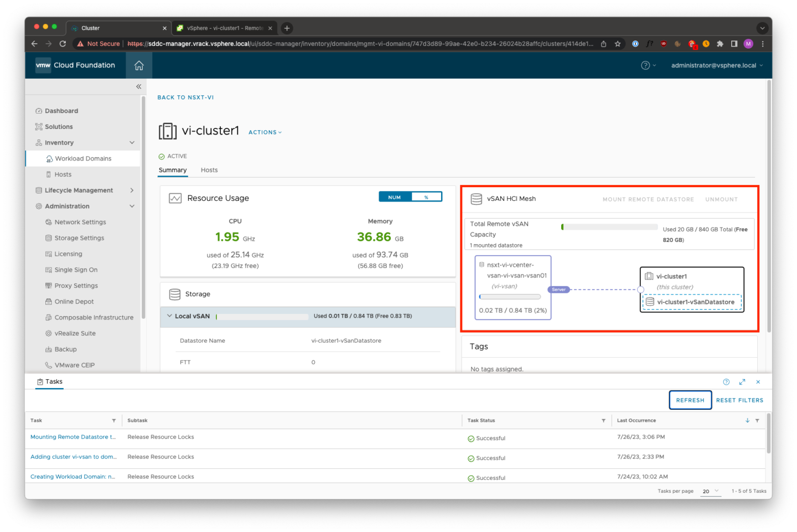This screenshot has height=532, width=797.
Task: Open Network Settings under Administration
Action: tap(80, 222)
